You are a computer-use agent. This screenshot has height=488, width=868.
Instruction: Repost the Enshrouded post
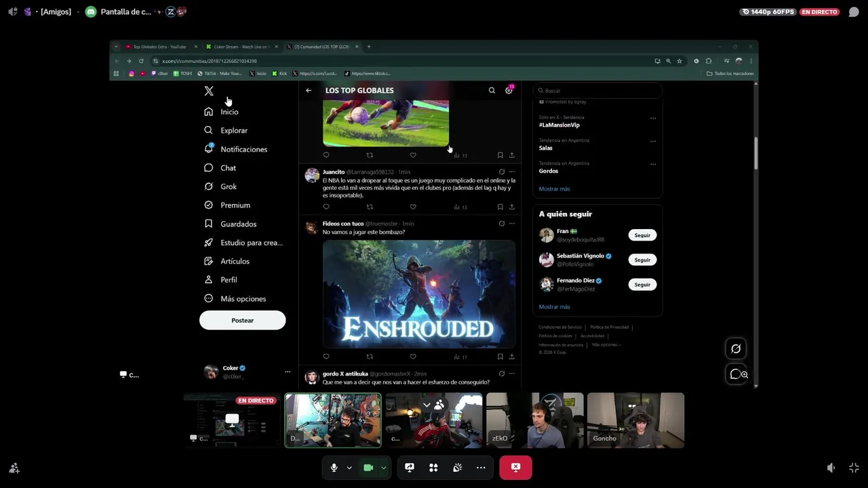tap(370, 357)
